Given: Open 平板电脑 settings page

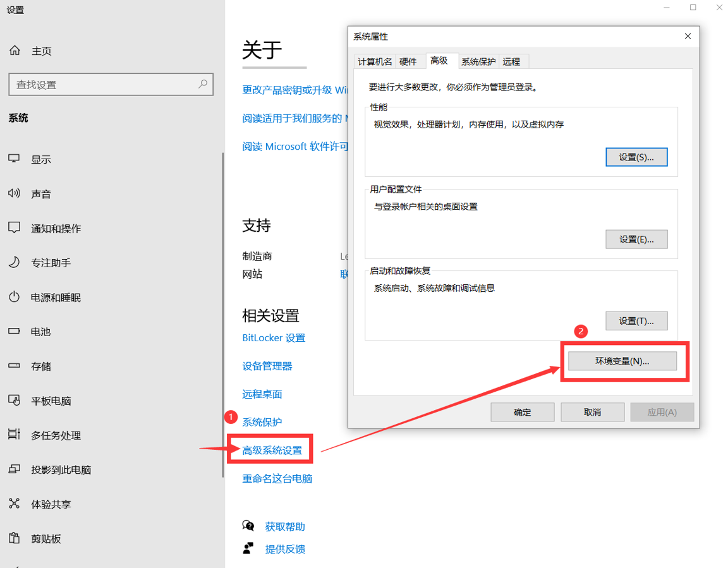Looking at the screenshot, I should pos(51,401).
